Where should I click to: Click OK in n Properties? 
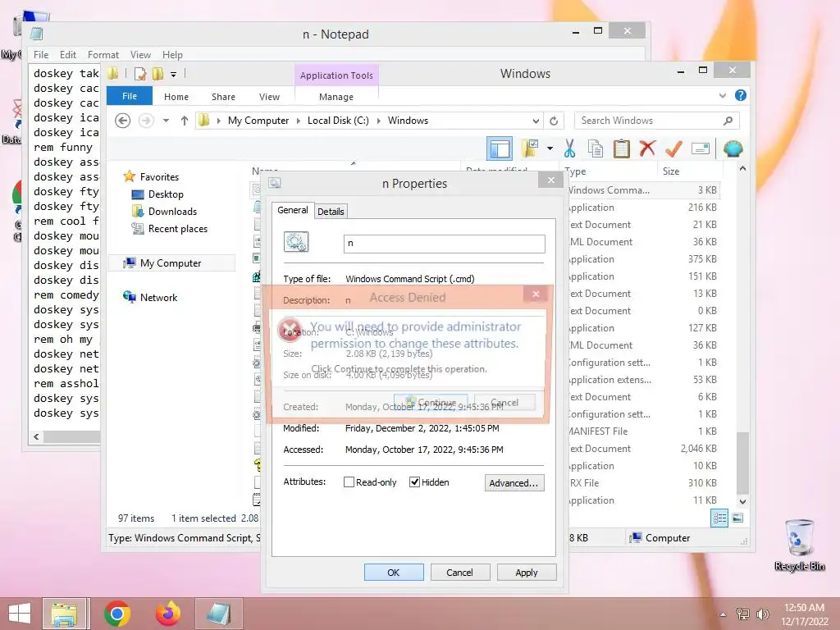(394, 573)
